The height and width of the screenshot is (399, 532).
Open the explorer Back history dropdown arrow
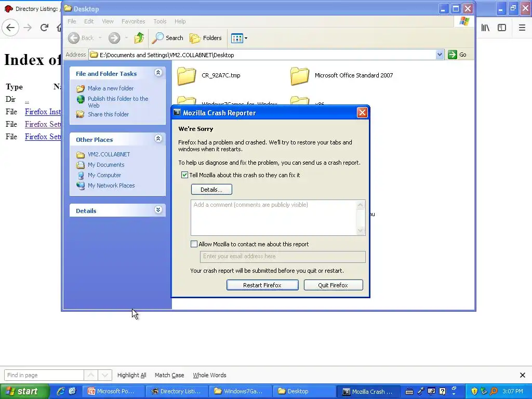(x=100, y=38)
